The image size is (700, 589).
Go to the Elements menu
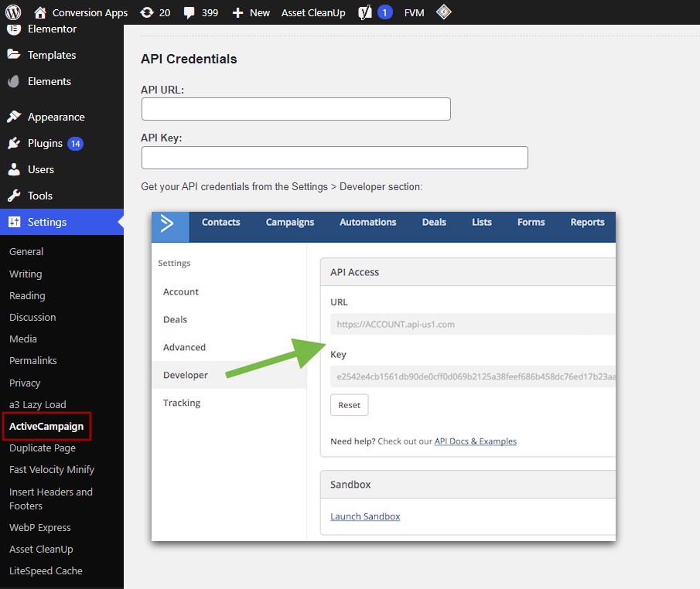pyautogui.click(x=49, y=81)
